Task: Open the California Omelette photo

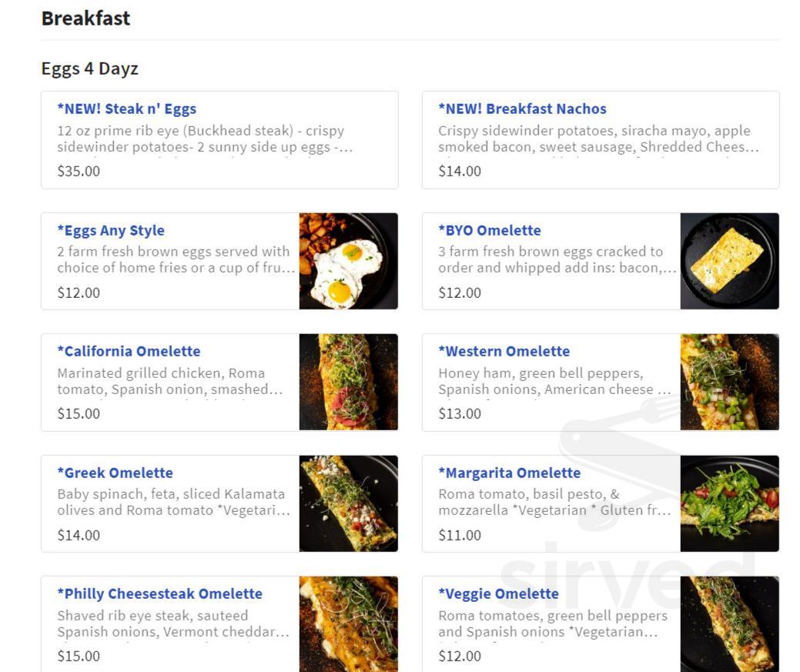Action: coord(349,383)
